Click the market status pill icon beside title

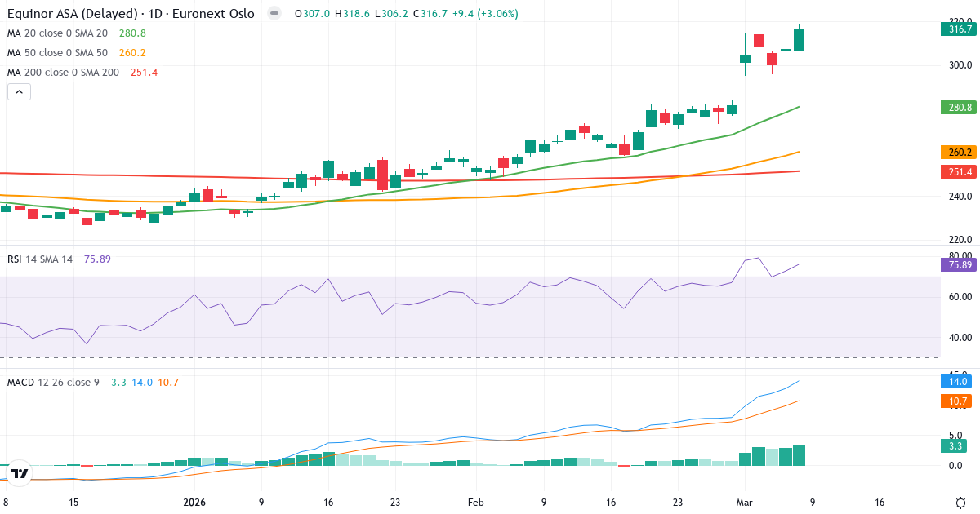[x=274, y=14]
